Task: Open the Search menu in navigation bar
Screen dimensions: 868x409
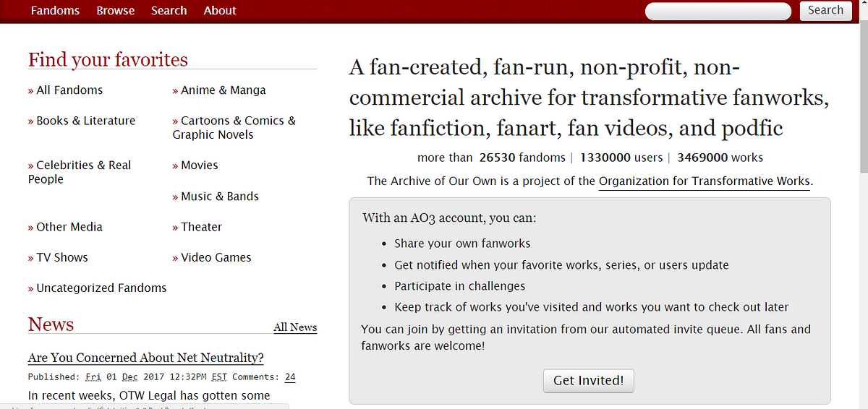Action: [169, 11]
